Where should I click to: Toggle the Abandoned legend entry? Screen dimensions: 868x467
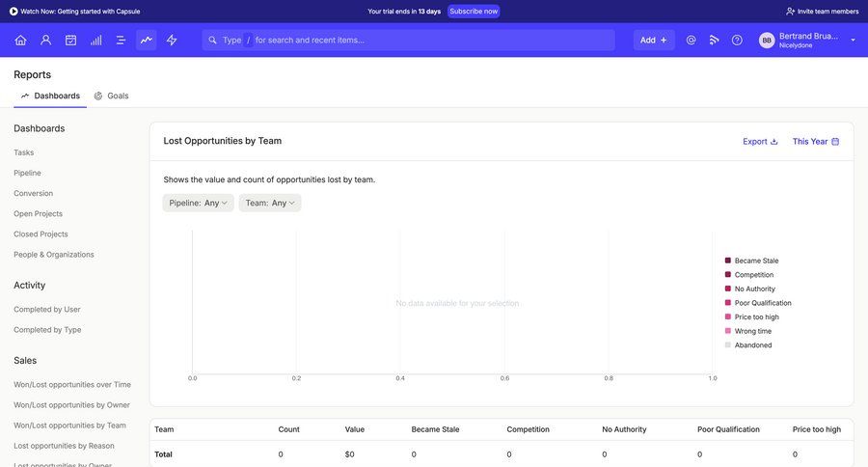click(x=751, y=344)
